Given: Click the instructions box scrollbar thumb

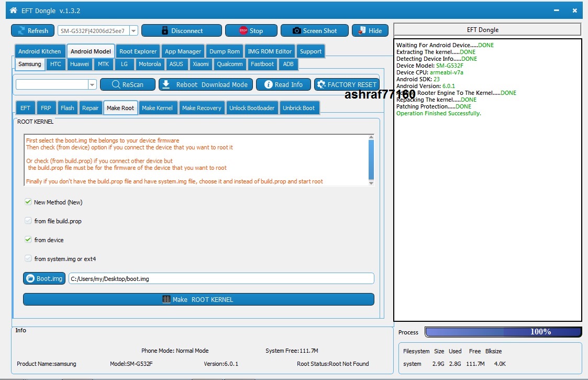Looking at the screenshot, I should (x=371, y=159).
